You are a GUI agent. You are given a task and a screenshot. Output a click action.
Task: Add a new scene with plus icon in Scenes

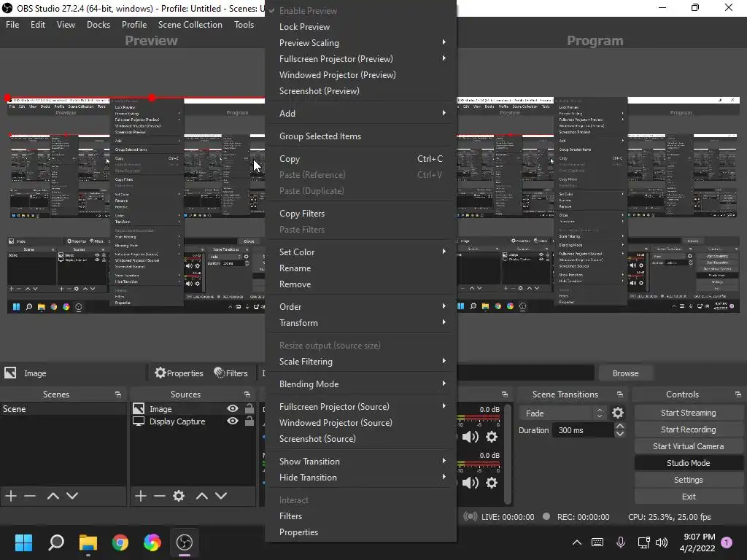point(11,496)
